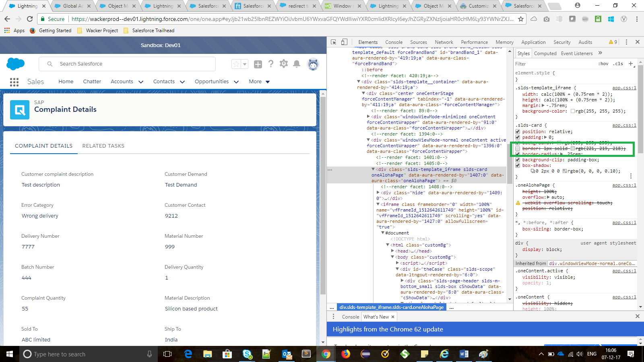Image resolution: width=644 pixels, height=362 pixels.
Task: Open Salesforce Help question mark icon
Action: [271, 64]
